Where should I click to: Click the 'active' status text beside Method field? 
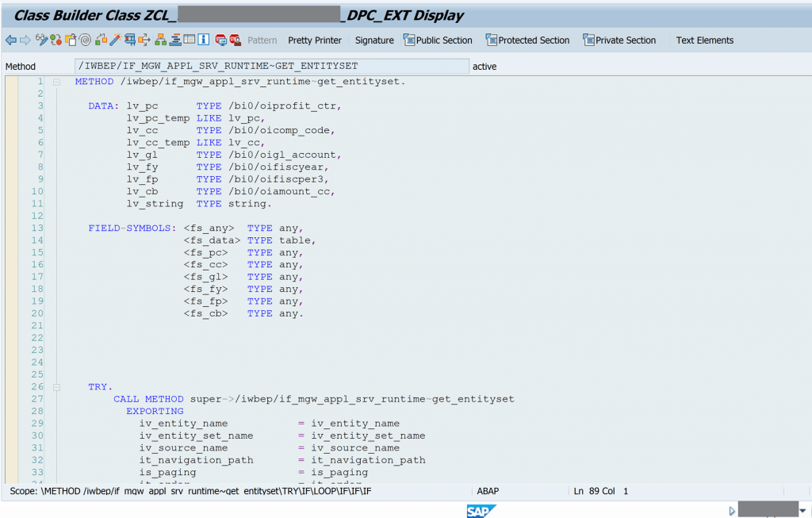pos(485,67)
